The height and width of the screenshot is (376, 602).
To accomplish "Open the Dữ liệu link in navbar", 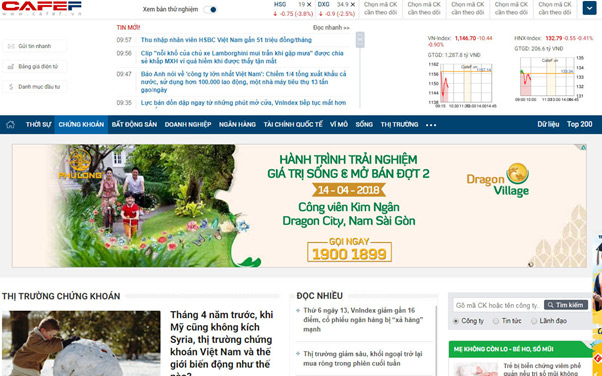I will (548, 124).
